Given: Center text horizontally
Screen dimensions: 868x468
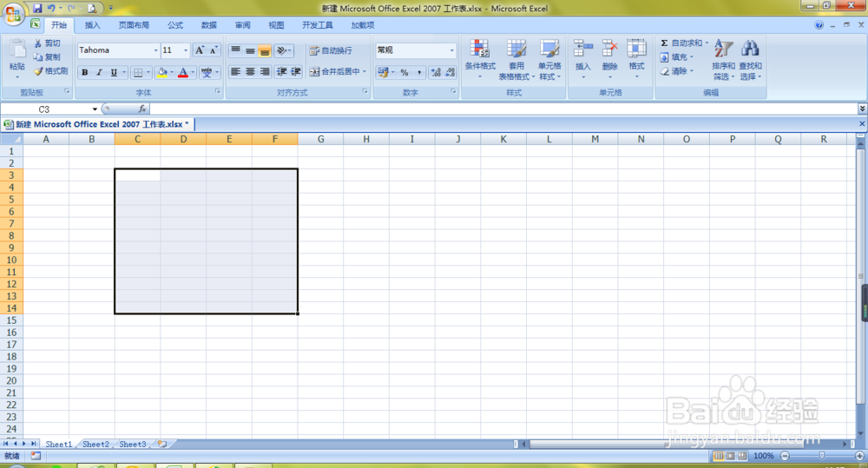Looking at the screenshot, I should (x=250, y=71).
